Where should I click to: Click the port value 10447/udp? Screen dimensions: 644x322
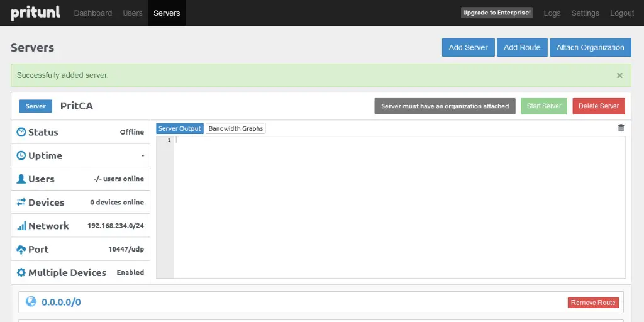[126, 249]
